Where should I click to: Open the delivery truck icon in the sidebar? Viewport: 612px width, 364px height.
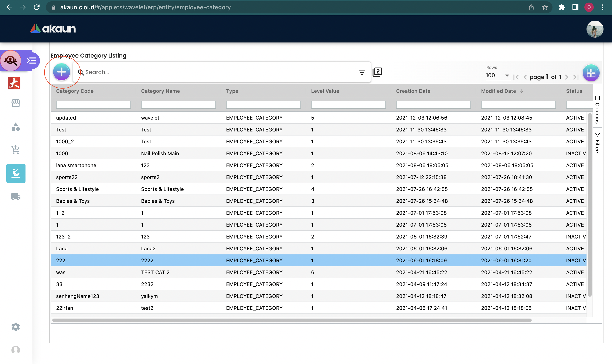[x=16, y=196]
